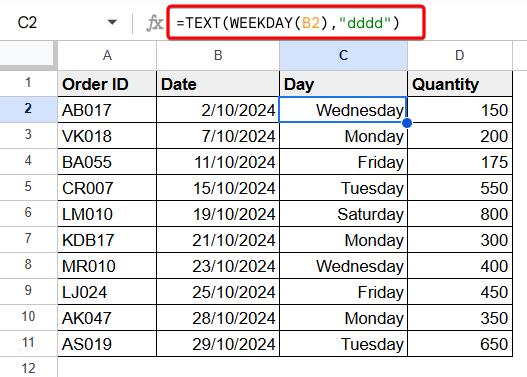Select quantity cell 450
This screenshot has height=377, width=527.
click(x=460, y=292)
